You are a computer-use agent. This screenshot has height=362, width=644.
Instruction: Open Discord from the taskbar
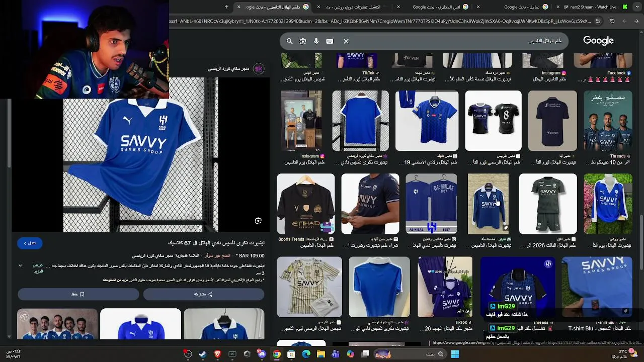tap(262, 354)
